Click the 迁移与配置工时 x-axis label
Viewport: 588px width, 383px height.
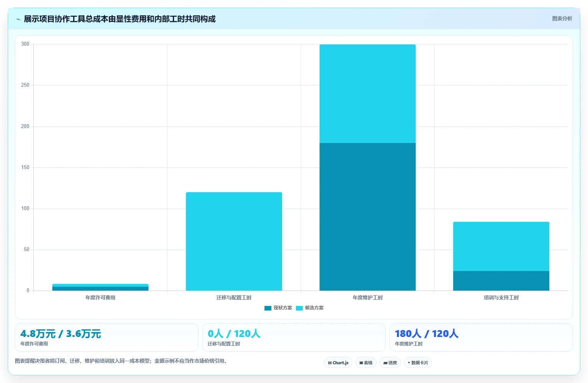234,298
